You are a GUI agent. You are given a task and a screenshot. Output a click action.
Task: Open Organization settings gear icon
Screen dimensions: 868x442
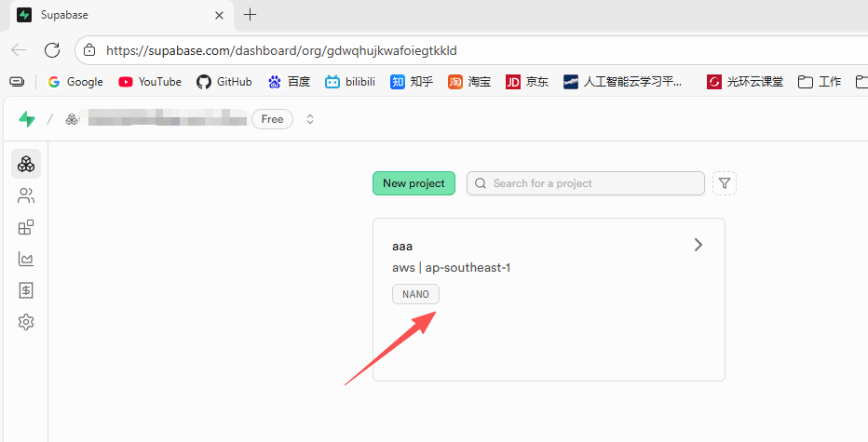pyautogui.click(x=26, y=322)
